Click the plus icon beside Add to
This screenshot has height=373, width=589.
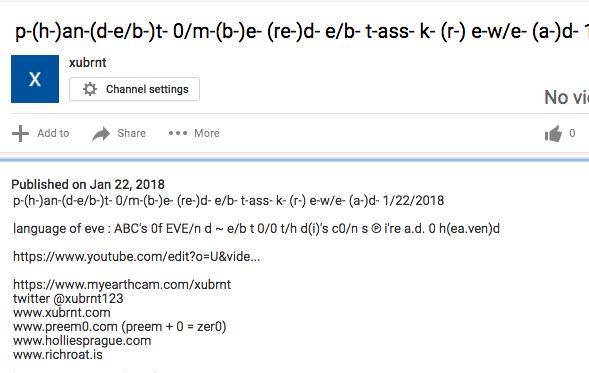tap(20, 133)
